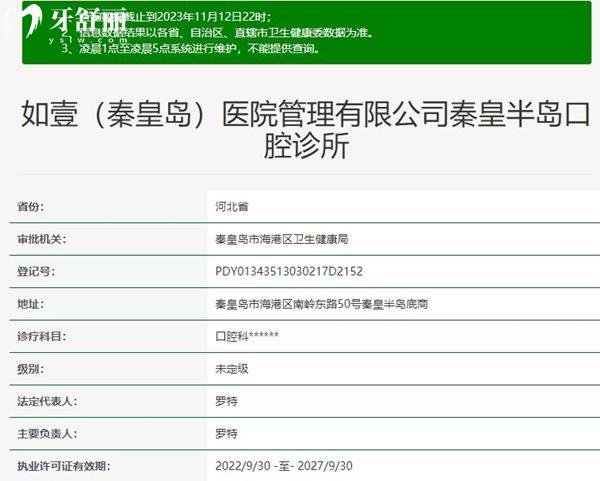Select the 登记号 field label
This screenshot has width=600, height=481.
[36, 272]
